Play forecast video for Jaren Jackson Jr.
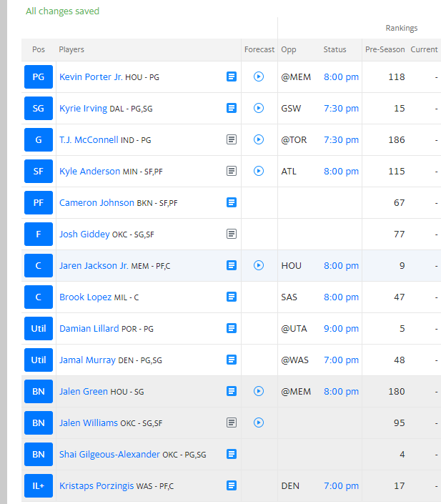Viewport: 441px width, 504px height. click(259, 265)
